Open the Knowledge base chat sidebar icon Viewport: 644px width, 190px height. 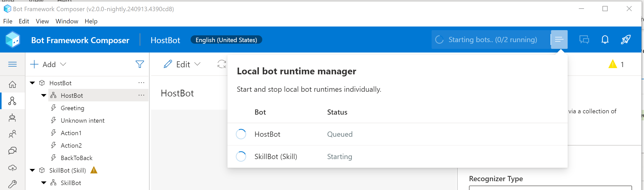[12, 151]
